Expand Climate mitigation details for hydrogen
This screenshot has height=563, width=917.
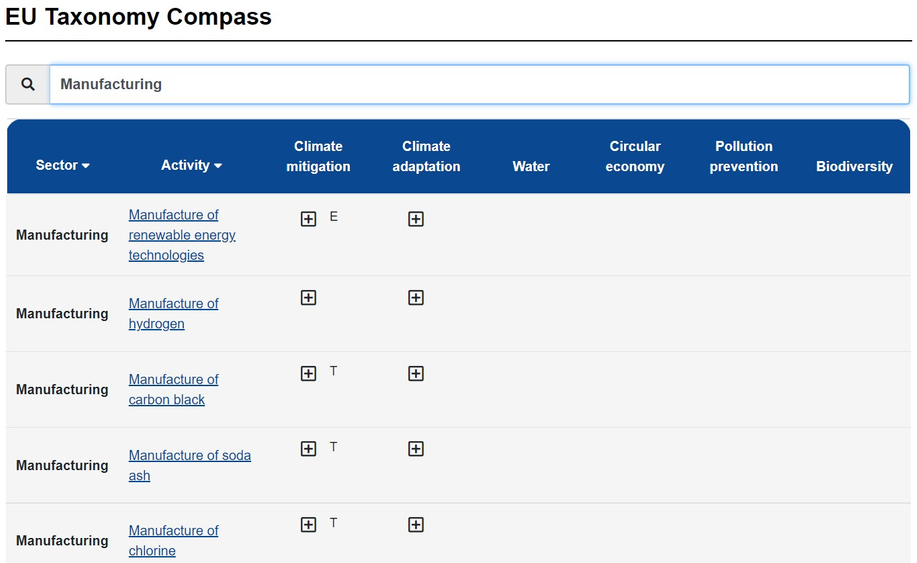coord(309,298)
